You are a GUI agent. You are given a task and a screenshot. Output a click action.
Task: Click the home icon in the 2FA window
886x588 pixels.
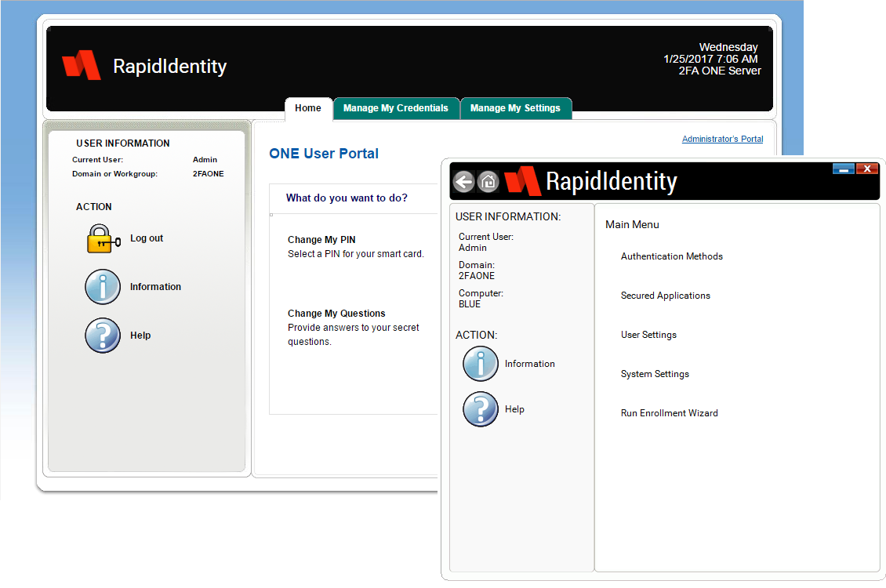tap(488, 181)
